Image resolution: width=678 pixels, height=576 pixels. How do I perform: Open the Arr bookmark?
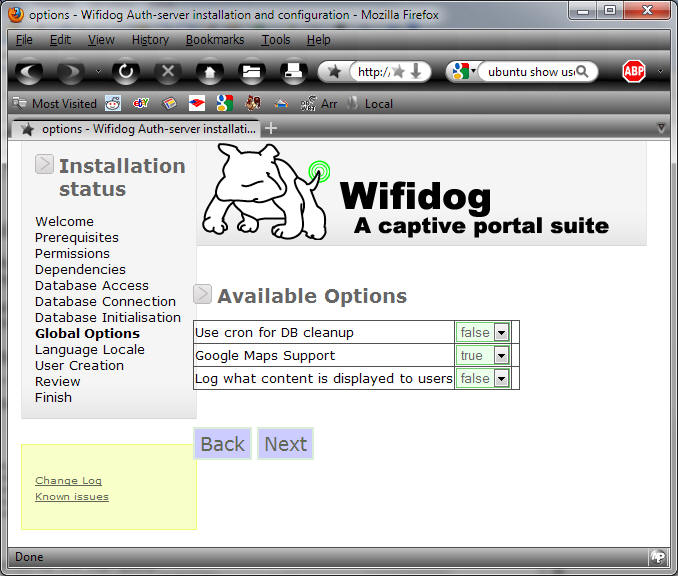pos(319,104)
